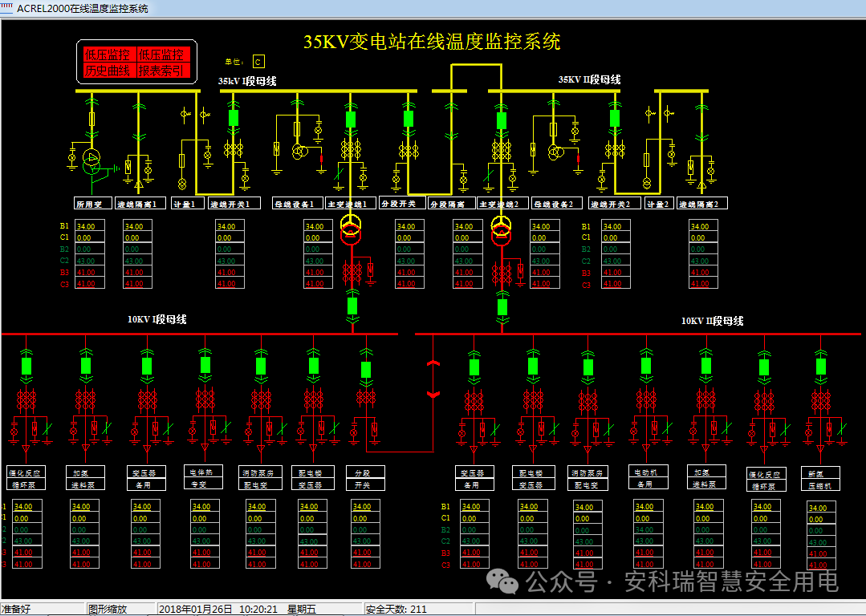The width and height of the screenshot is (866, 616).
Task: Click the fuse symbol on 所用变 feeder
Action: point(91,119)
